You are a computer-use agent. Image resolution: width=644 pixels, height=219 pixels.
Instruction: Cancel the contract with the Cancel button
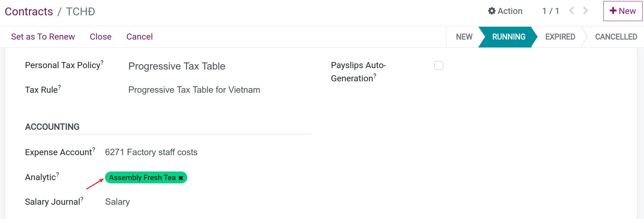tap(139, 36)
